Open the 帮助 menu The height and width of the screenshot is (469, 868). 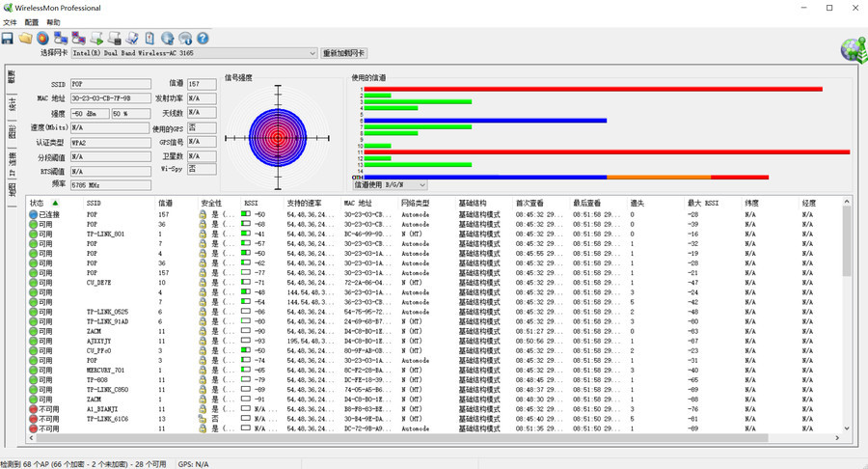(53, 22)
